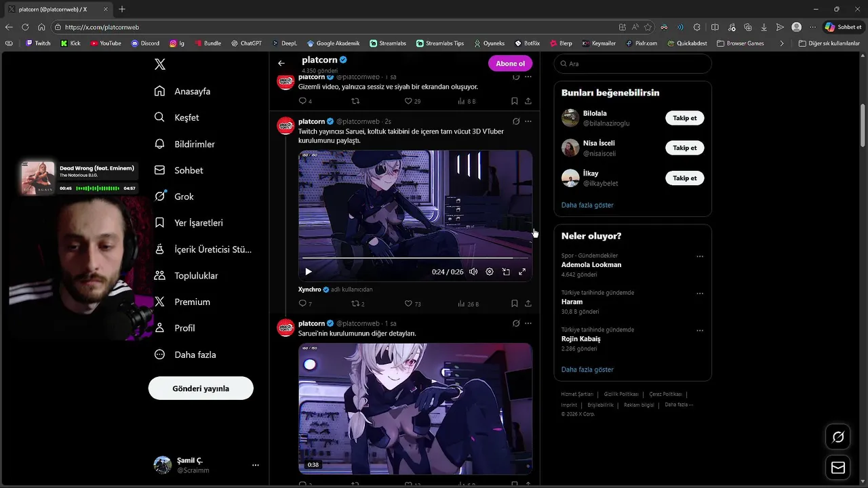Open more options on Saruei VTuber post
The image size is (868, 488).
click(528, 121)
